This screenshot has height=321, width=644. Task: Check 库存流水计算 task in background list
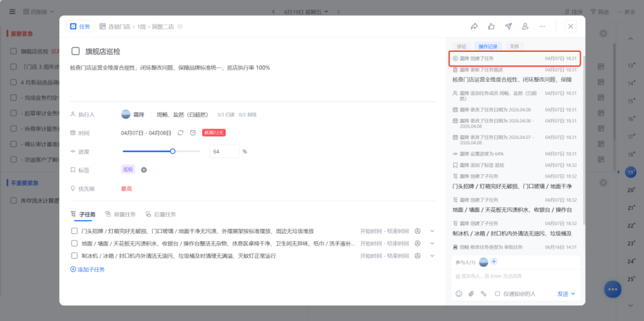click(x=14, y=201)
